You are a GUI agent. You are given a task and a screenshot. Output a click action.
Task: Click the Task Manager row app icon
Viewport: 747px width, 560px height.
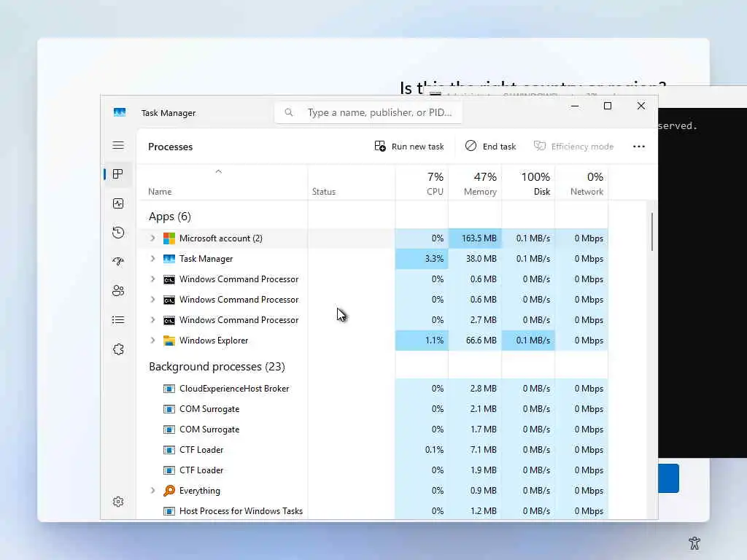tap(169, 259)
